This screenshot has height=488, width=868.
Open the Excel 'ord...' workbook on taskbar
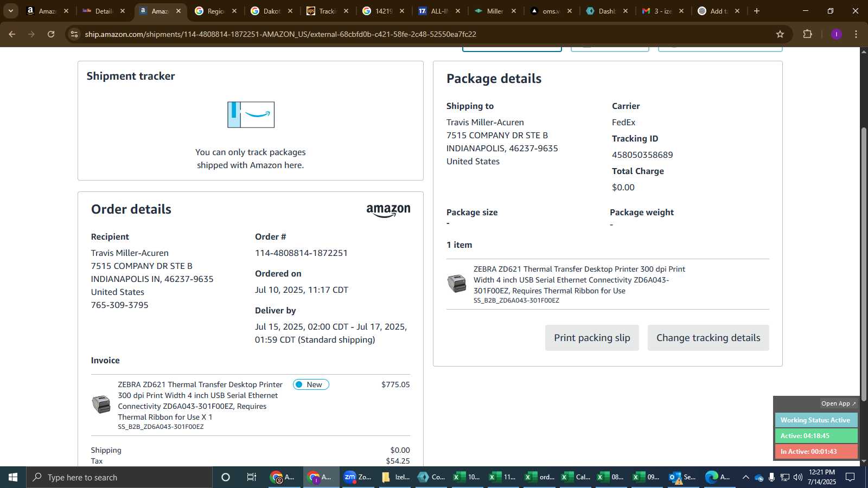pos(539,477)
